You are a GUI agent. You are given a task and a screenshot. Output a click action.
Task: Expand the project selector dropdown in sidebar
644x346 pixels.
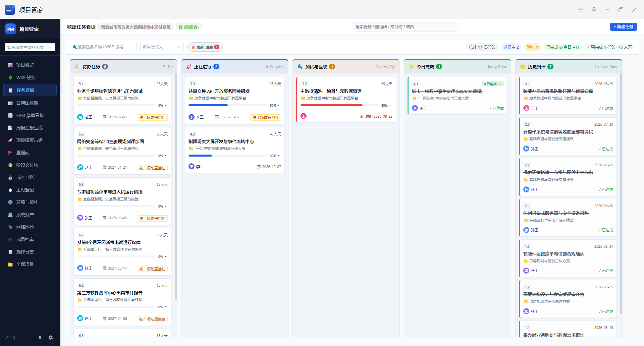click(30, 47)
